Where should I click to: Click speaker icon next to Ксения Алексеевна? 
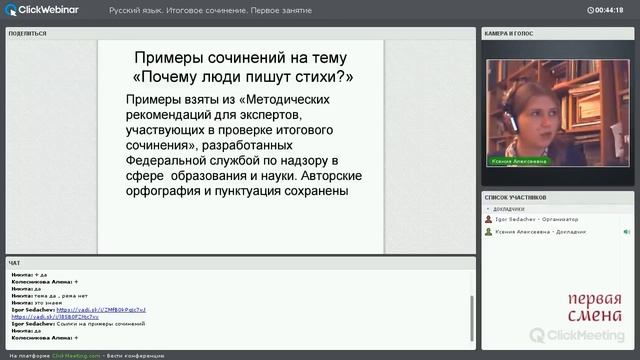coord(627,232)
